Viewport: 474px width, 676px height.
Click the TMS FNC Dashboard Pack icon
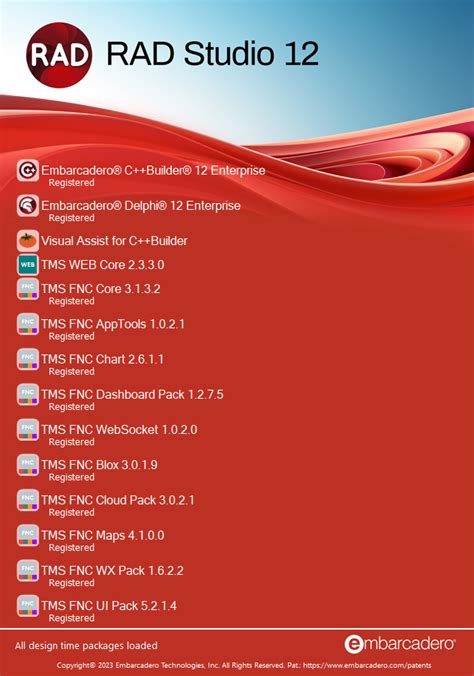(x=28, y=394)
